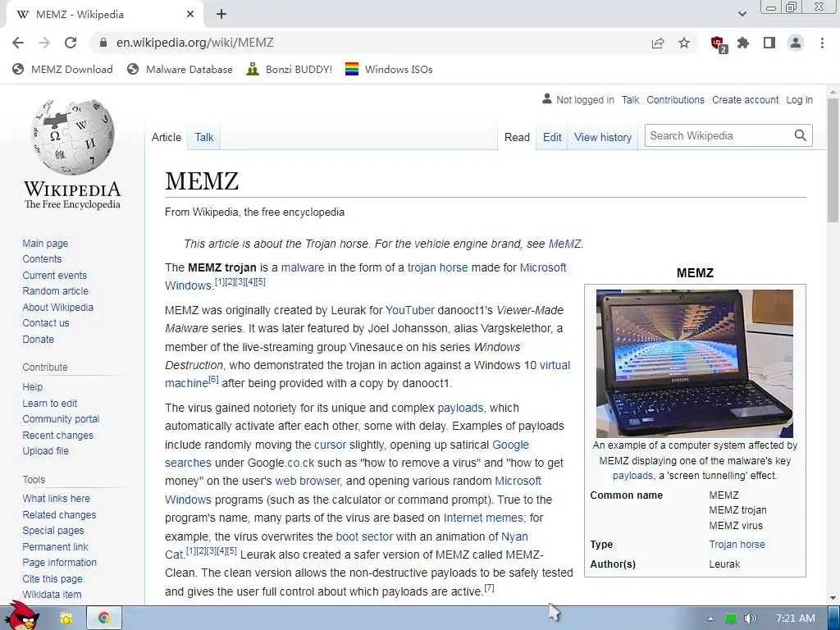Show hidden tray icons arrow
This screenshot has height=630, width=840.
[710, 619]
